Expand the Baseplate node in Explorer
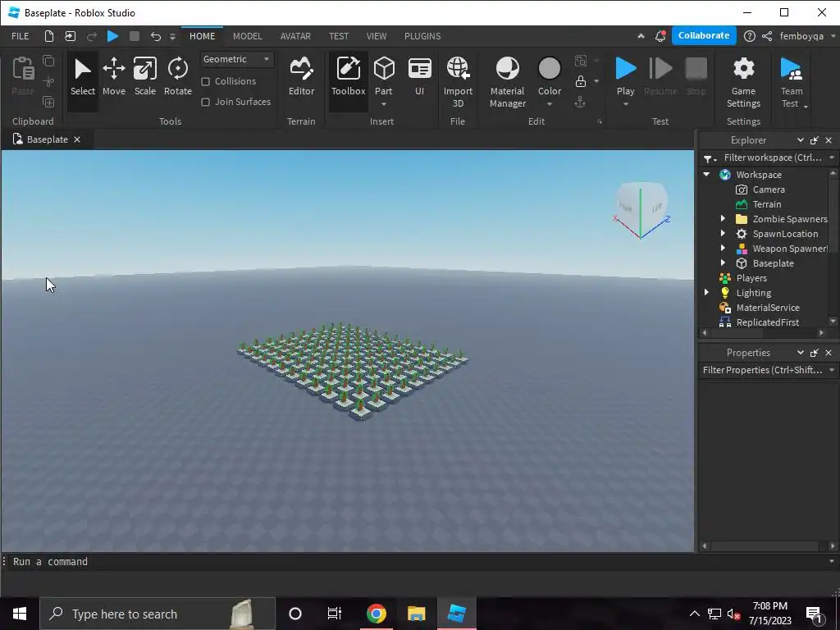The height and width of the screenshot is (630, 840). (x=723, y=263)
